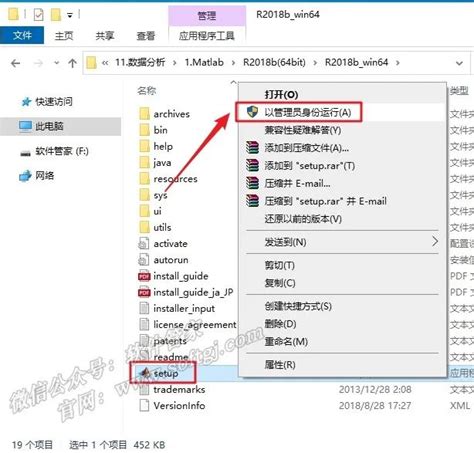Expand the address bar history dropdown
Image resolution: width=474 pixels, height=453 pixels.
(x=459, y=63)
